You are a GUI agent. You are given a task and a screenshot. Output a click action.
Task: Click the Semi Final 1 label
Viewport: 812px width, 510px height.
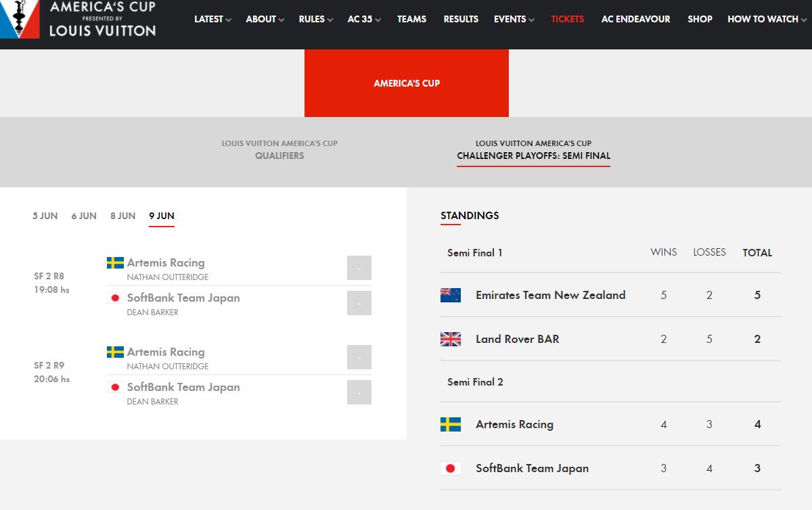pos(474,253)
